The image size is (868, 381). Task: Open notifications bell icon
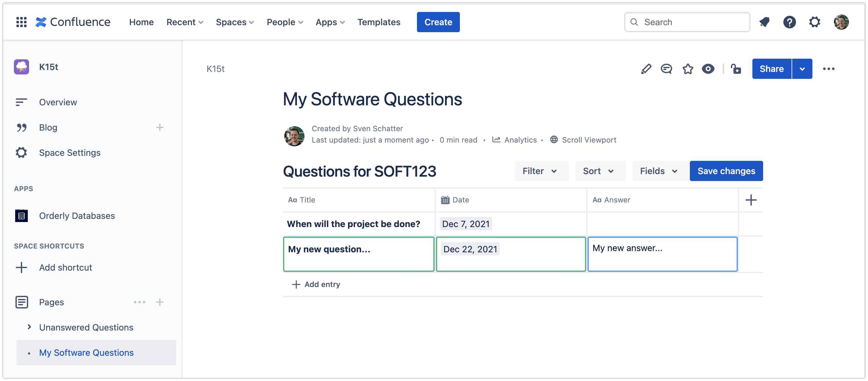click(x=764, y=22)
